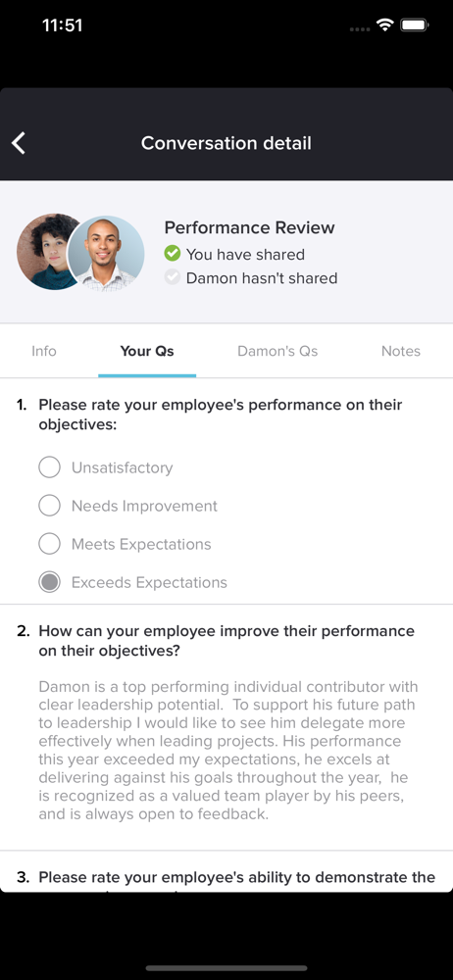Viewport: 453px width, 980px height.
Task: Tap Damon's profile avatar
Action: click(106, 254)
